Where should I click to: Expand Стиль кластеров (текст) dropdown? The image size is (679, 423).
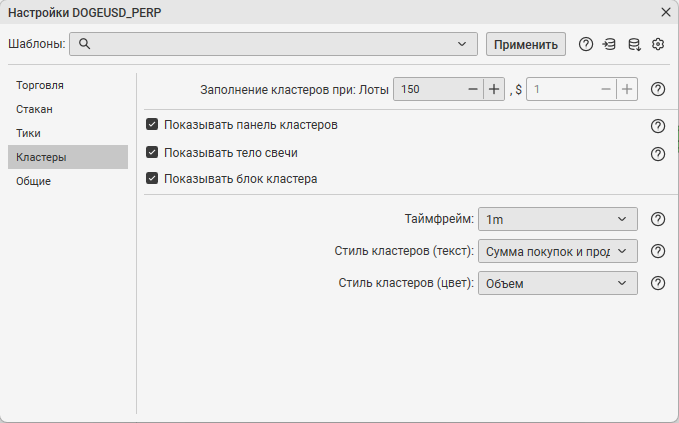[558, 252]
